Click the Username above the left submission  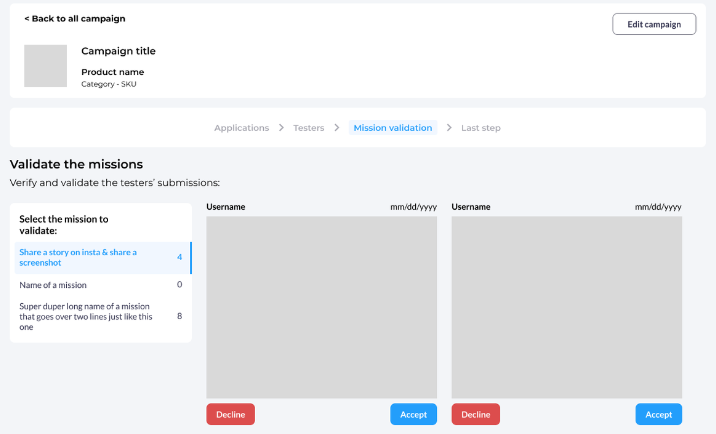pyautogui.click(x=226, y=207)
